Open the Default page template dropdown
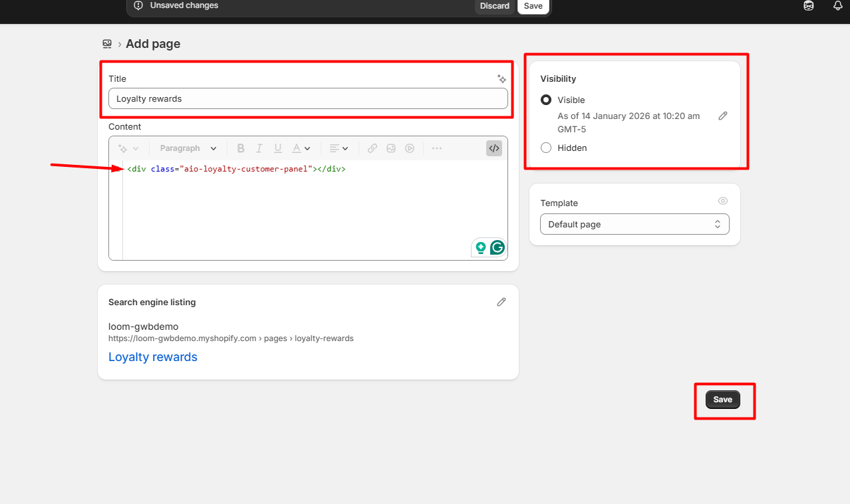 point(635,224)
